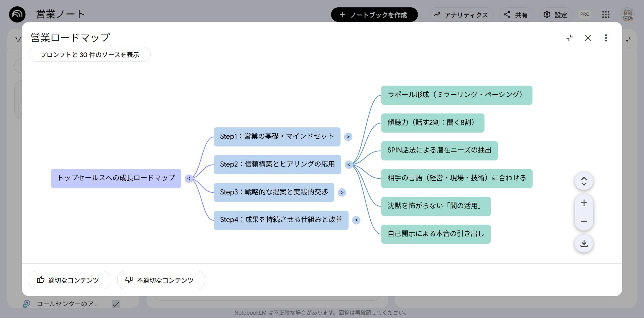Collapse the root node トップセールス arrow
This screenshot has width=644, height=318.
pos(189,179)
